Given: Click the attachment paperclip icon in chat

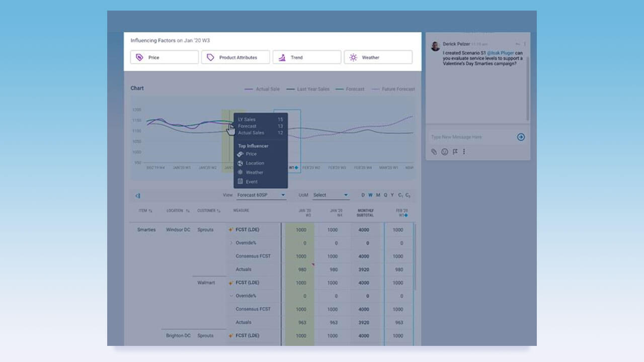Looking at the screenshot, I should click(x=434, y=151).
